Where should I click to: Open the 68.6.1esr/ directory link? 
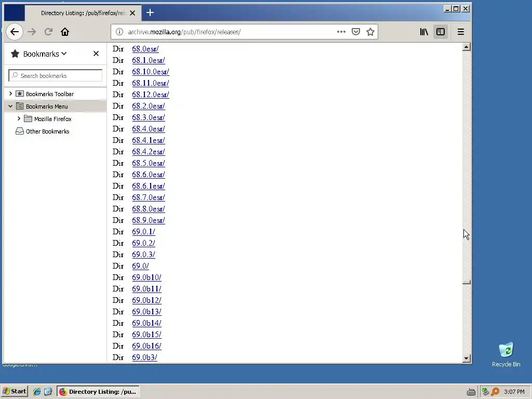pyautogui.click(x=148, y=186)
